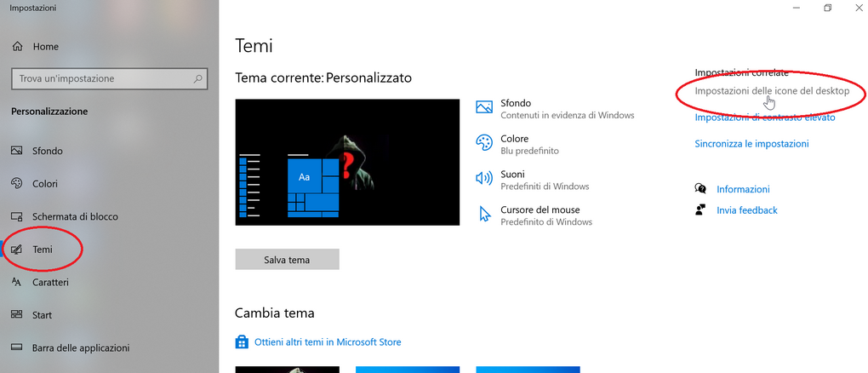This screenshot has height=373, width=868.
Task: Open Ottieni altri temi in Microsoft Store
Action: pyautogui.click(x=328, y=342)
